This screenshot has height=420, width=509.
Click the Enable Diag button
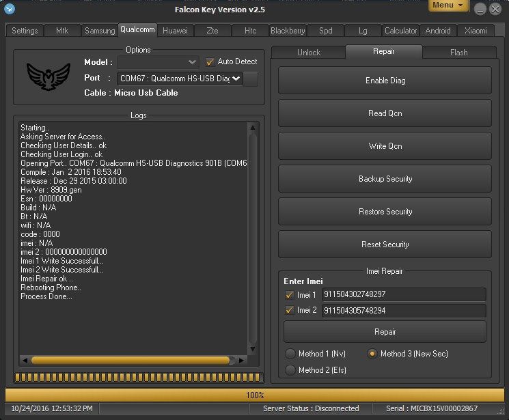(x=385, y=81)
